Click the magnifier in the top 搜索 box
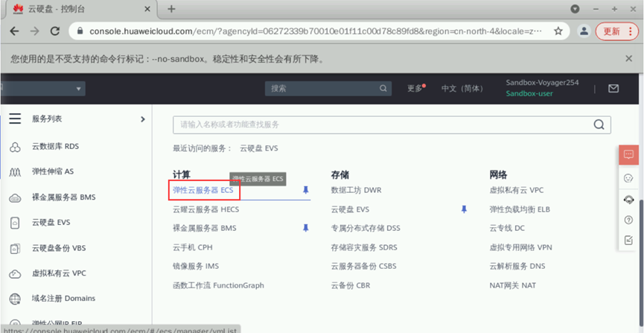The height and width of the screenshot is (333, 644). tap(383, 89)
